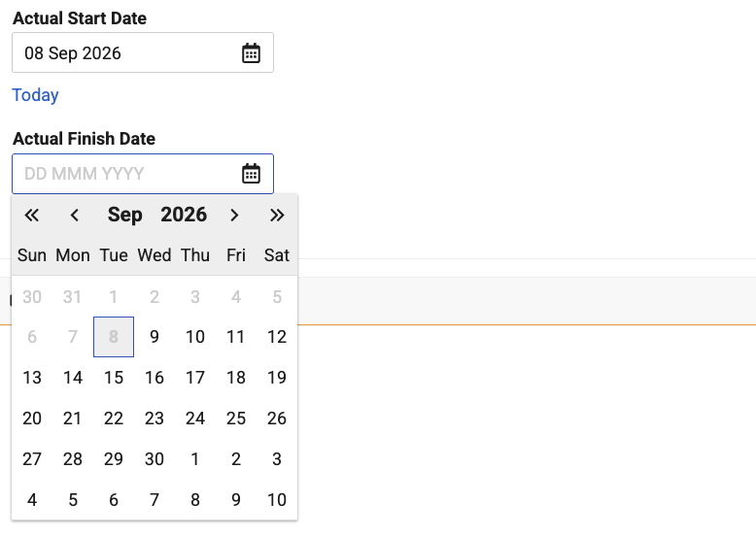This screenshot has height=536, width=756.
Task: Advance to next month with right chevron
Action: coord(234,215)
